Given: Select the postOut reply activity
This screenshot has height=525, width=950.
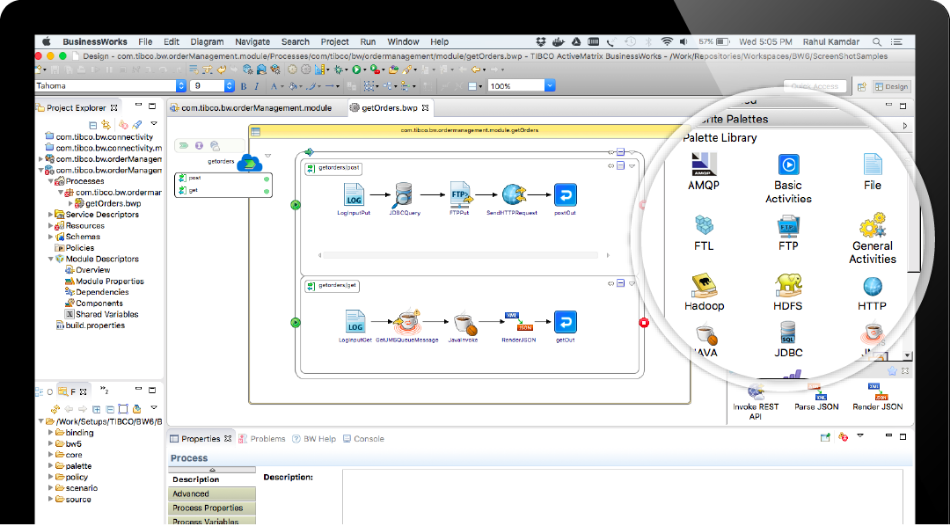Looking at the screenshot, I should [565, 195].
